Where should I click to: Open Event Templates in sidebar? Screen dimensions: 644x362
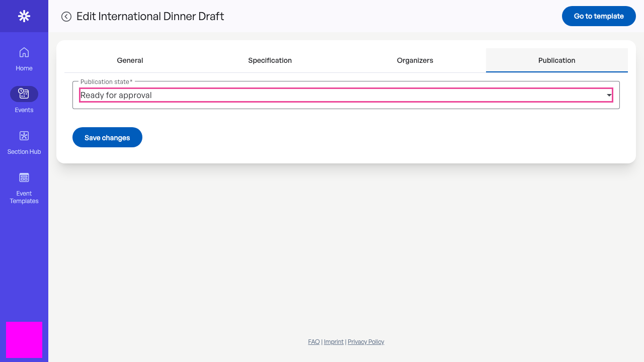point(24,188)
